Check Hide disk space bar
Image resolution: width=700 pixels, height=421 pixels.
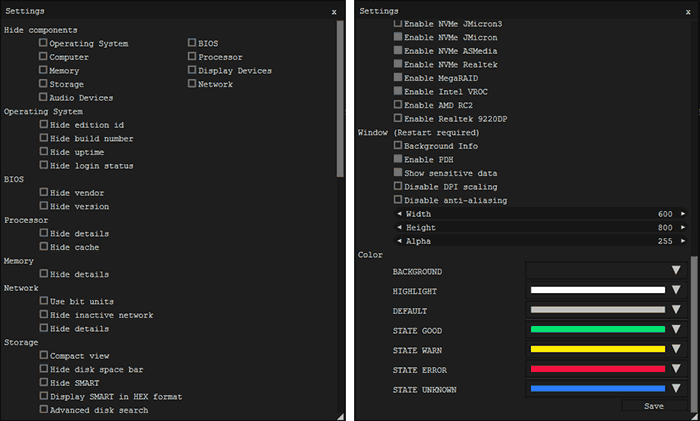[x=43, y=369]
